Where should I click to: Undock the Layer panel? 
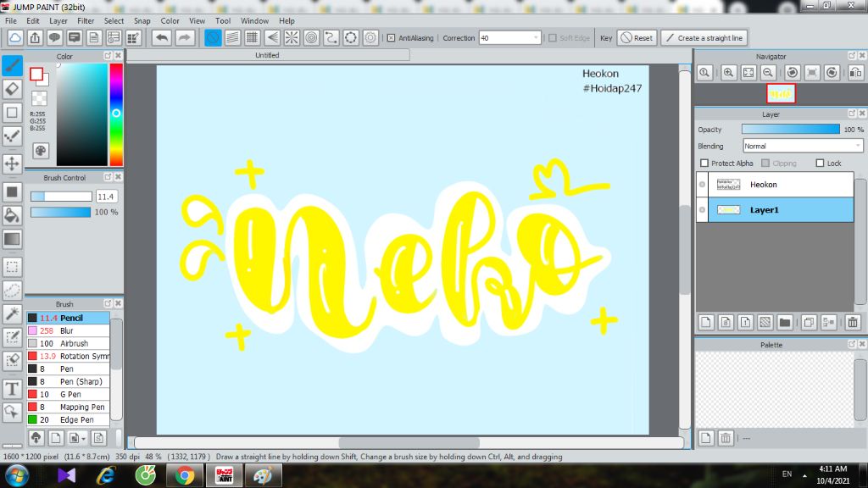852,114
